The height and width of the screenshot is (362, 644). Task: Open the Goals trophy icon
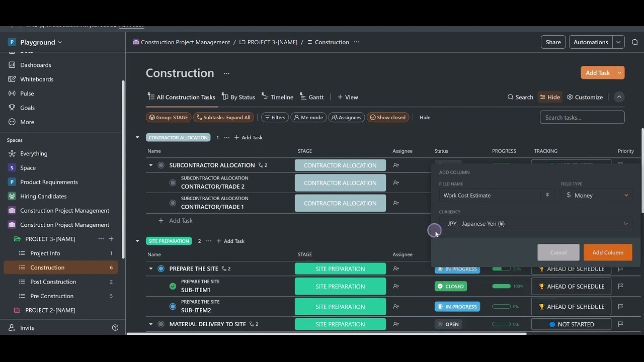12,108
